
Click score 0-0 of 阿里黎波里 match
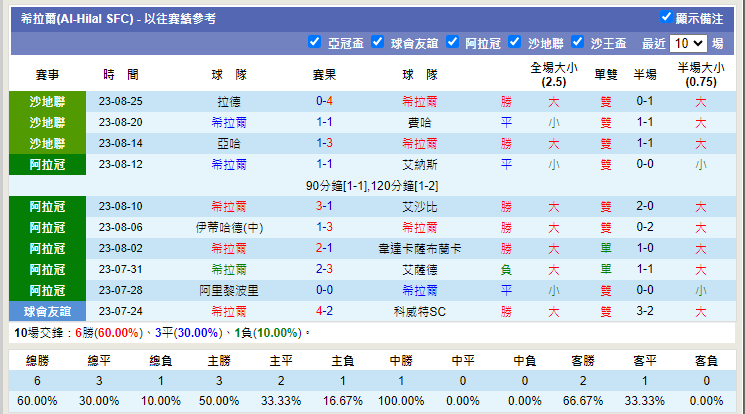[x=325, y=290]
